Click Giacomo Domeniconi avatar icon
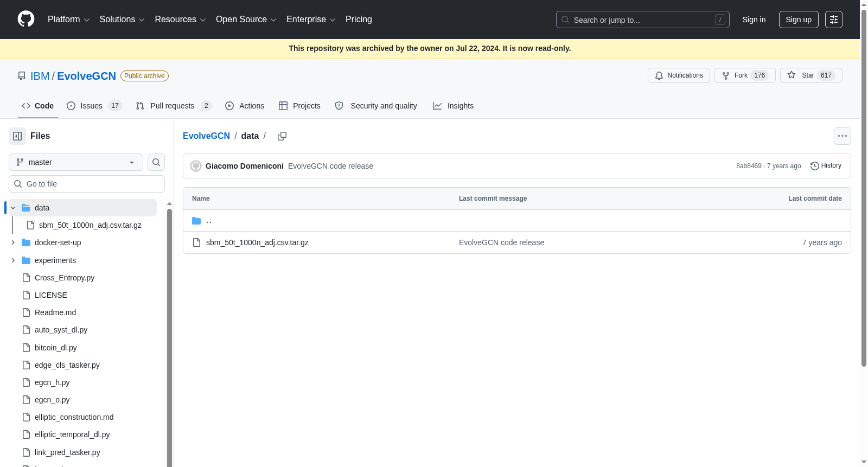Image resolution: width=868 pixels, height=467 pixels. 196,166
